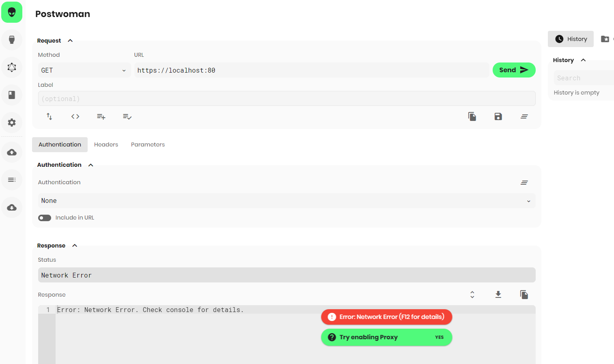The height and width of the screenshot is (364, 614).
Task: Click the list menu icon in sidebar
Action: point(12,180)
